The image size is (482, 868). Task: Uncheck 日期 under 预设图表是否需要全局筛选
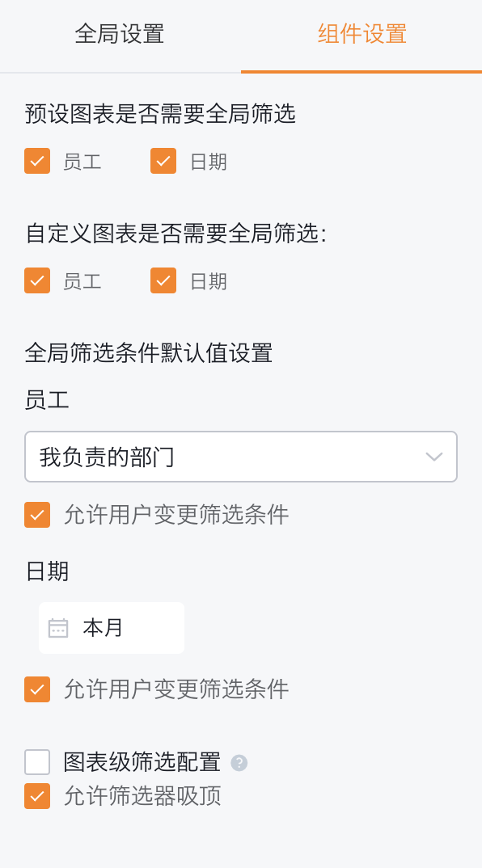163,161
